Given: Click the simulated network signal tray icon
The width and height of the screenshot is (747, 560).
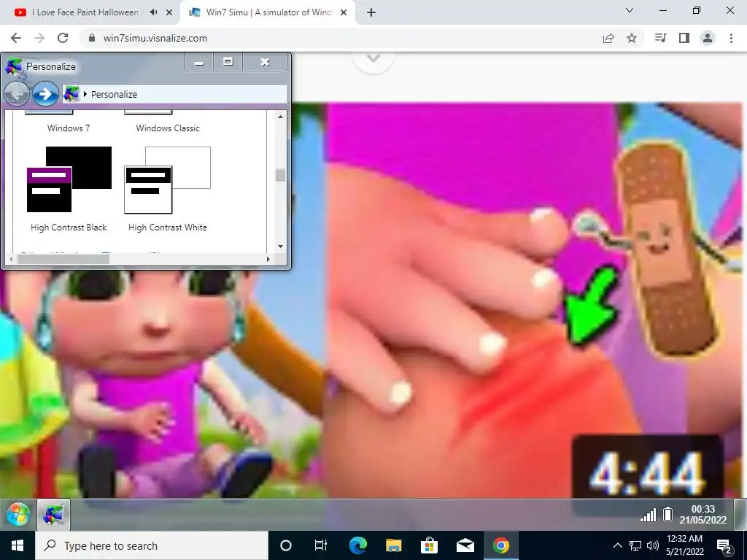Looking at the screenshot, I should pyautogui.click(x=648, y=515).
